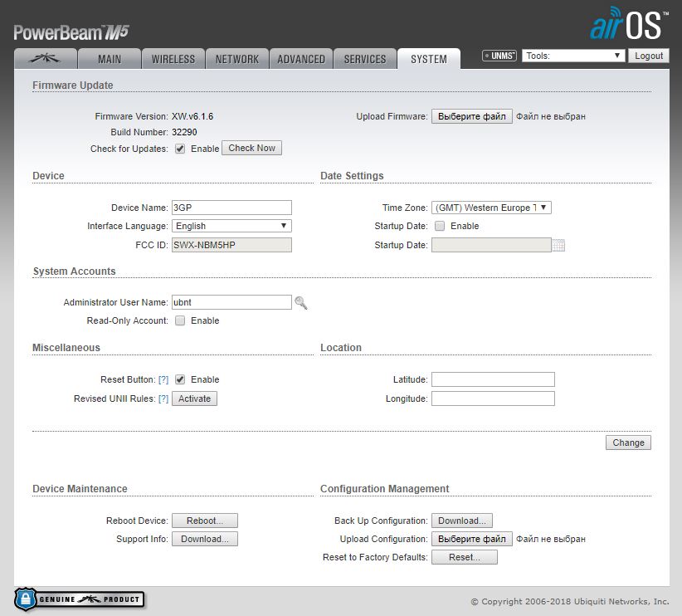This screenshot has width=682, height=616.
Task: Click the airOS logo
Action: 627,25
